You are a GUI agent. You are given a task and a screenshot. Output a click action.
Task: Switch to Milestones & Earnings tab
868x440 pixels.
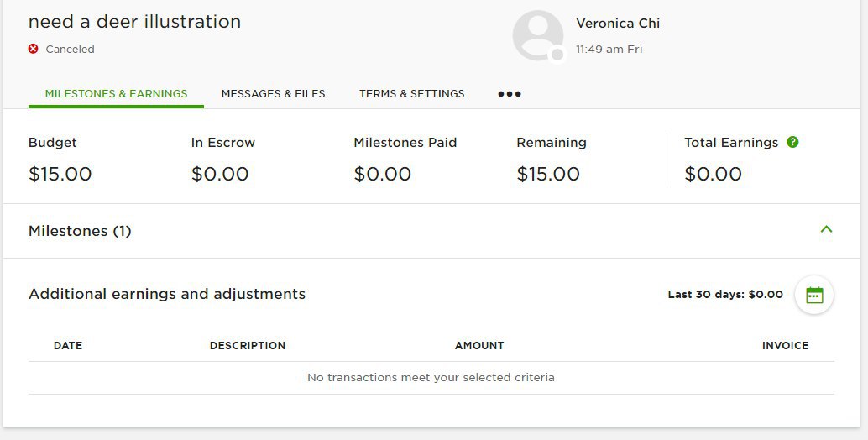(x=116, y=94)
